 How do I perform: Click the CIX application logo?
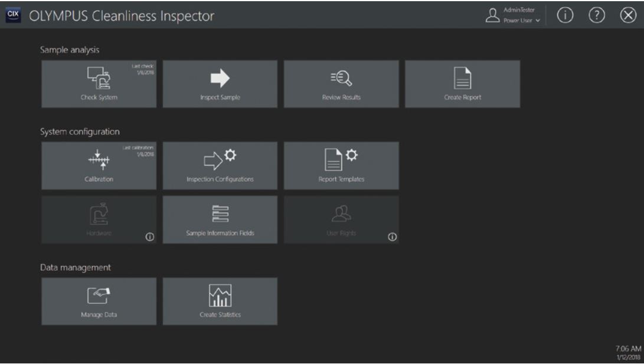pos(13,15)
